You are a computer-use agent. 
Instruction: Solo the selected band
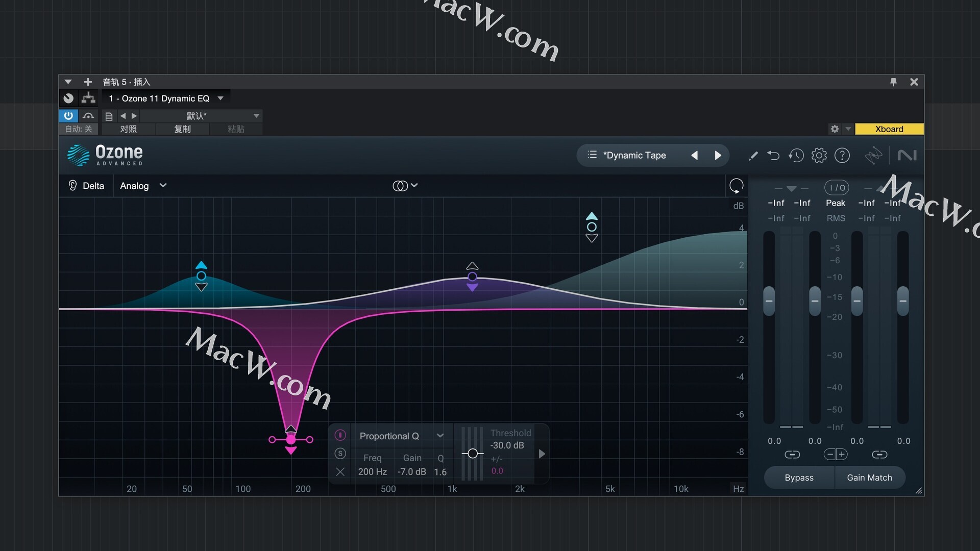pyautogui.click(x=340, y=454)
